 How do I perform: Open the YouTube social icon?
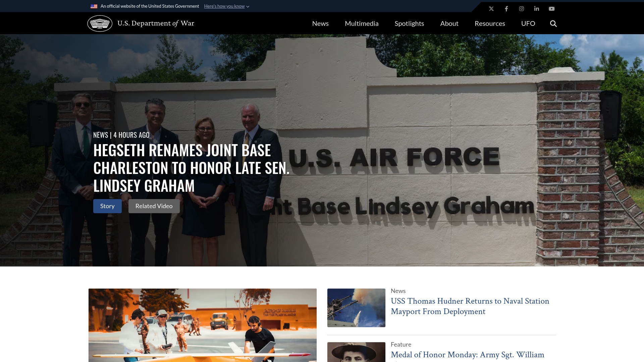pos(552,9)
